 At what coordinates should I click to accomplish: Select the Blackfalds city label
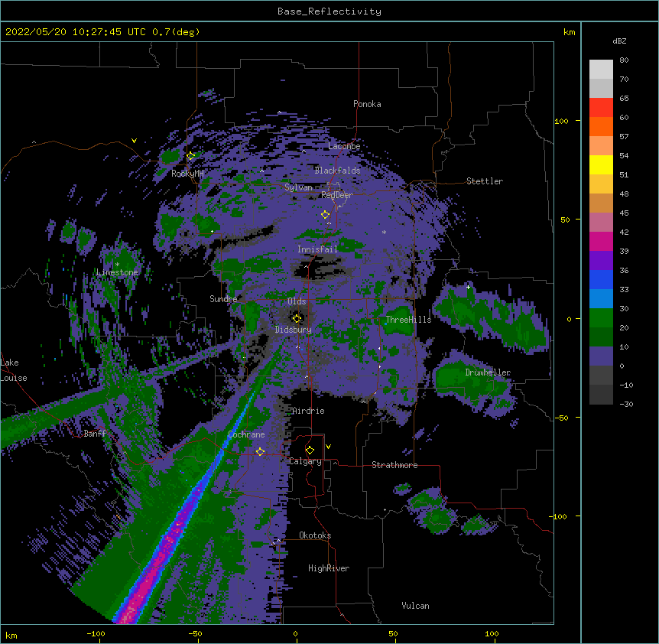337,171
